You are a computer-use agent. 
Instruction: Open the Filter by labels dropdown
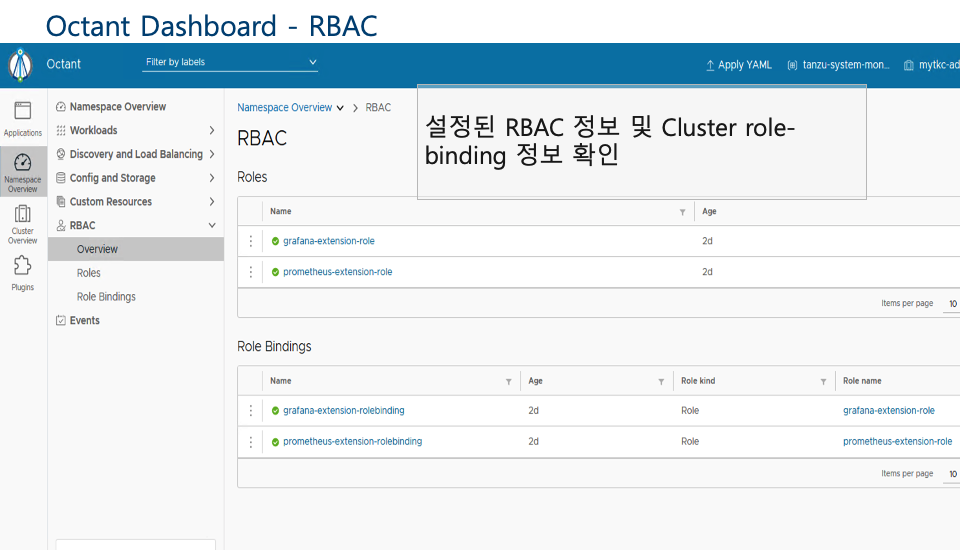pos(230,62)
